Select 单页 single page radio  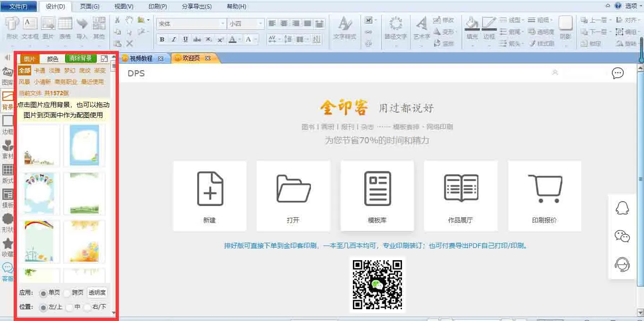tap(43, 293)
